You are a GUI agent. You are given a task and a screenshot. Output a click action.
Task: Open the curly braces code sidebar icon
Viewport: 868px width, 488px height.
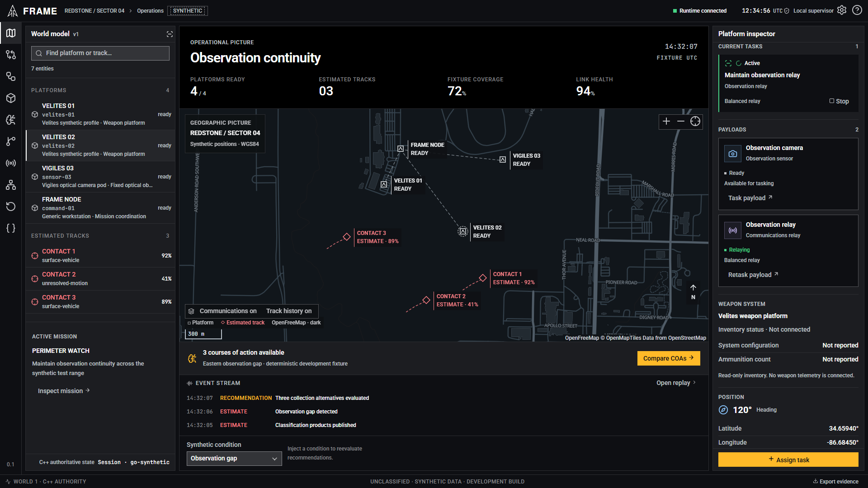click(11, 228)
